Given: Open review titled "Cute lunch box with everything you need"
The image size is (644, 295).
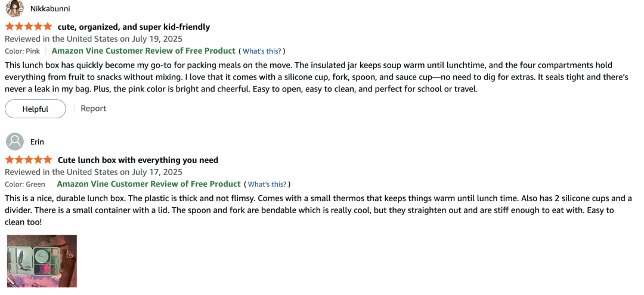Looking at the screenshot, I should click(x=138, y=160).
